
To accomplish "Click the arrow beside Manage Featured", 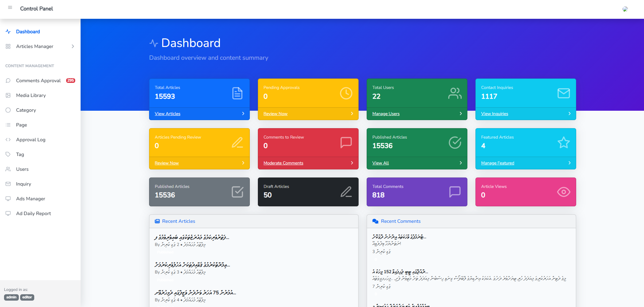I will pos(569,163).
